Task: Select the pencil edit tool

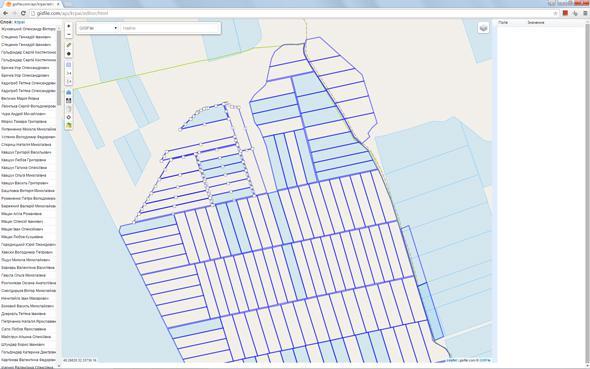Action: coord(68,45)
